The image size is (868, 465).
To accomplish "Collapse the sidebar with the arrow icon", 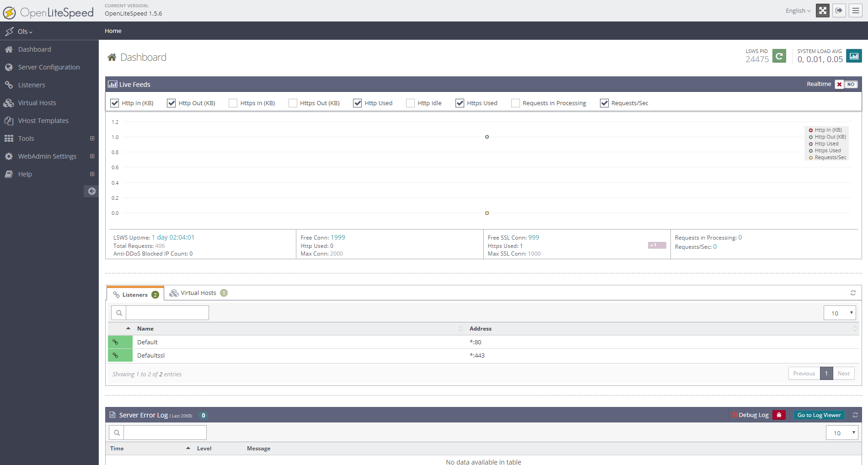I will click(91, 191).
